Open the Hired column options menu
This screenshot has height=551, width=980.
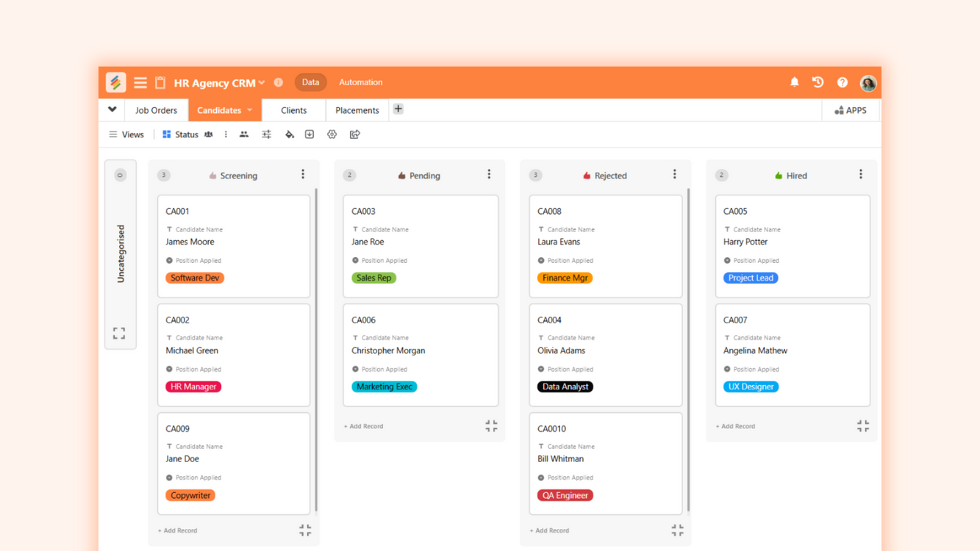[861, 175]
